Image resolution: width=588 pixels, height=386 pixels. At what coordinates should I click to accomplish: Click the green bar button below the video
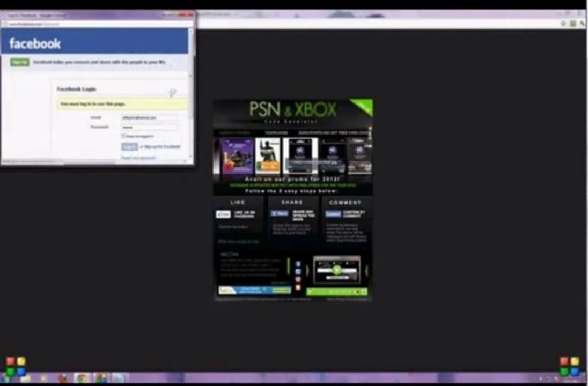point(337,292)
